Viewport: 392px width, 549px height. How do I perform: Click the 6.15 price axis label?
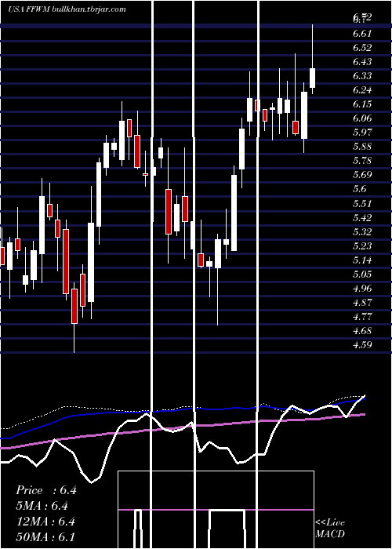pyautogui.click(x=362, y=104)
